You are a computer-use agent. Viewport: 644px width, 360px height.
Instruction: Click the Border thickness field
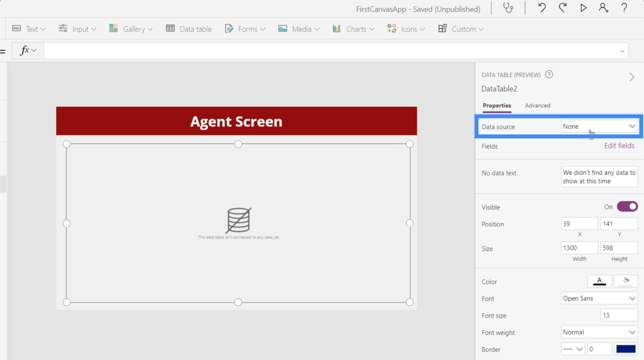599,349
